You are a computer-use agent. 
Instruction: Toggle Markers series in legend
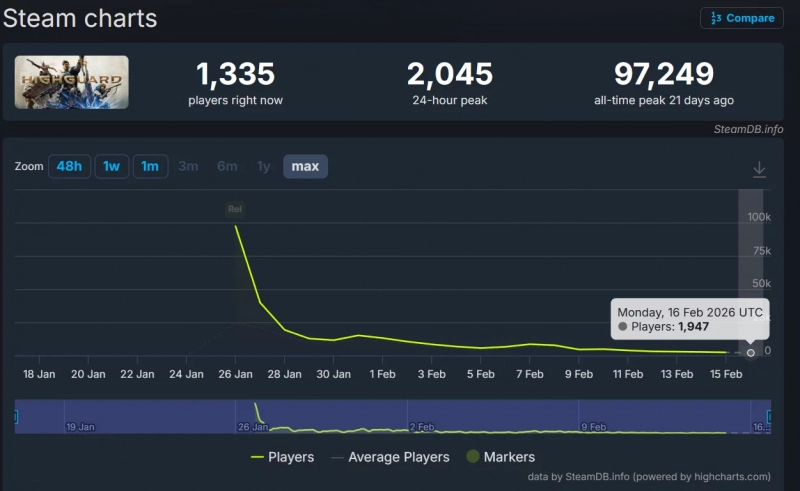[x=500, y=457]
